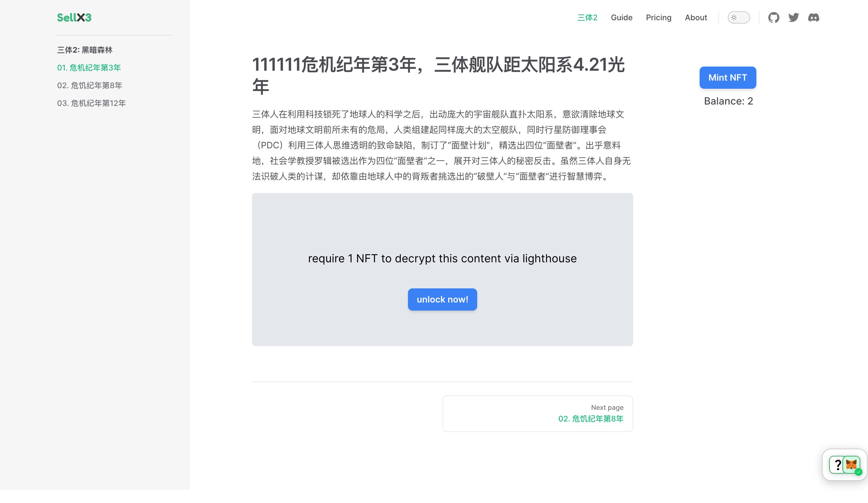This screenshot has width=868, height=503.
Task: Click the Twitter icon in the navbar
Action: 793,17
